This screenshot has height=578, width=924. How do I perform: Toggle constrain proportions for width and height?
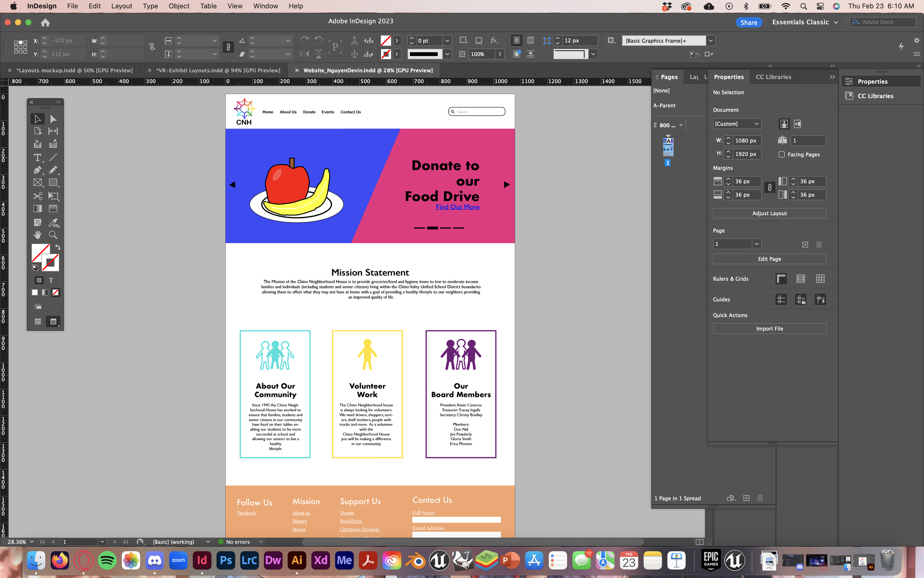tap(152, 47)
